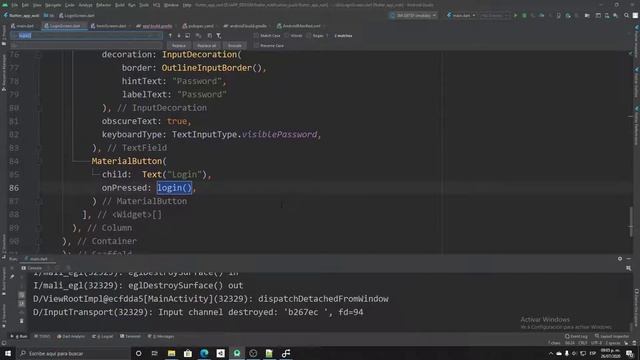
Task: Click the Replace all button
Action: [207, 45]
